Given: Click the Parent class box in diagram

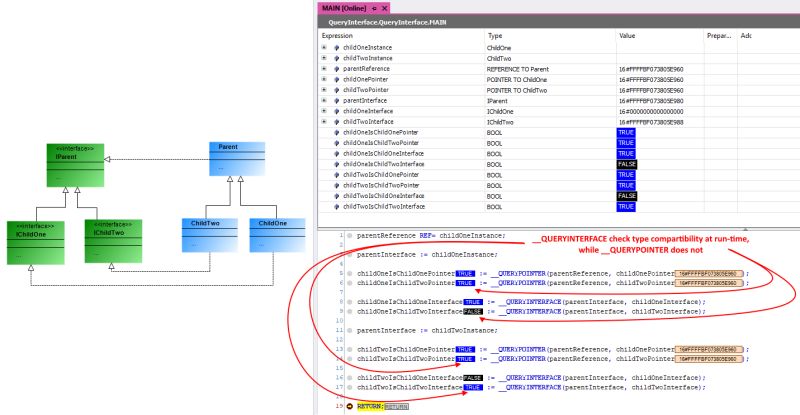Looking at the screenshot, I should pos(237,159).
